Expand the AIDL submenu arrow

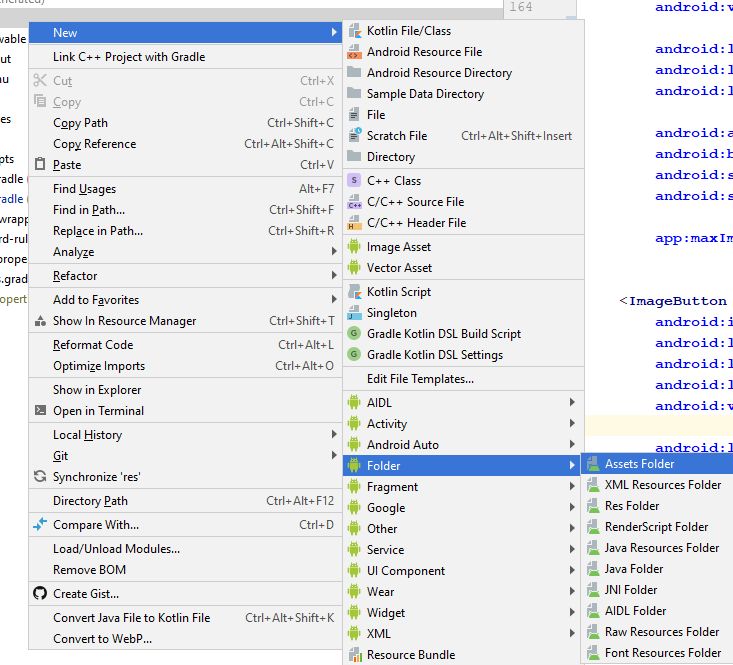572,402
